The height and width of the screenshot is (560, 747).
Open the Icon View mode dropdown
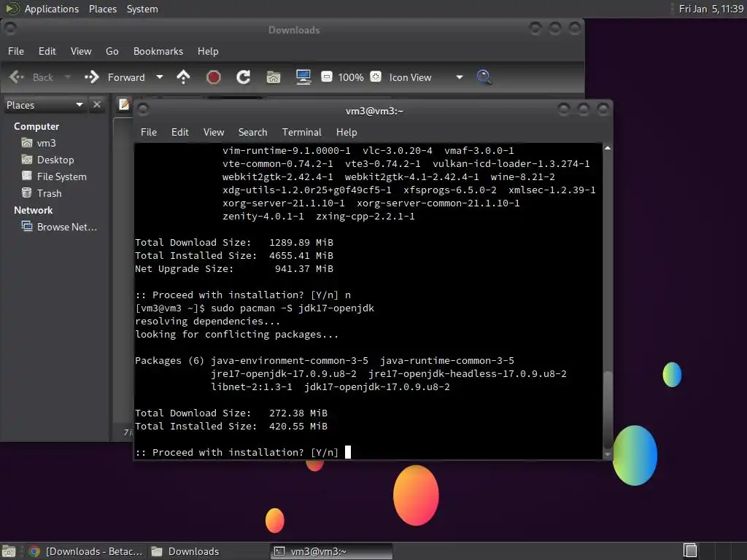pyautogui.click(x=425, y=77)
